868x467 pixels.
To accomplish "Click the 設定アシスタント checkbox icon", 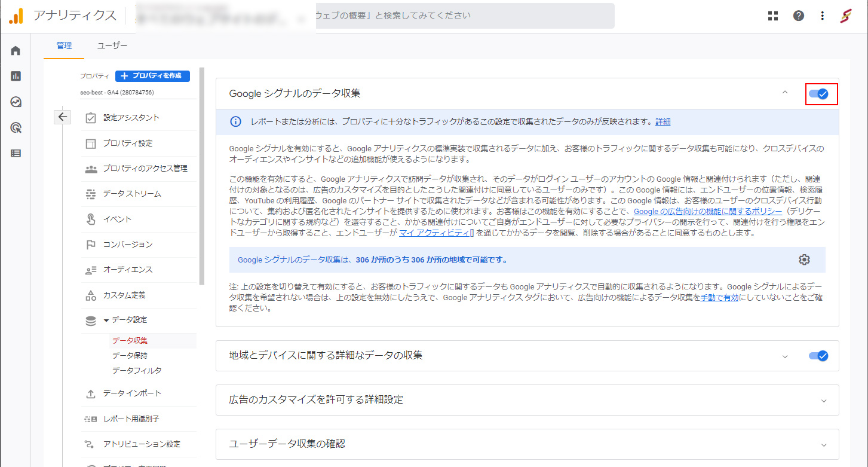I will click(91, 118).
